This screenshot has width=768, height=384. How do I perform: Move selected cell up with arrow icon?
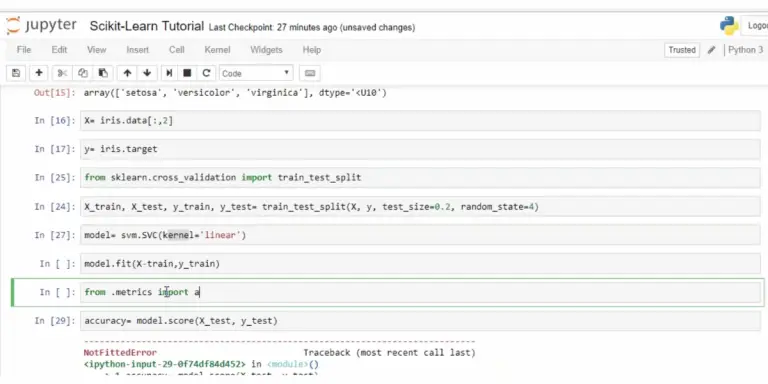point(127,73)
